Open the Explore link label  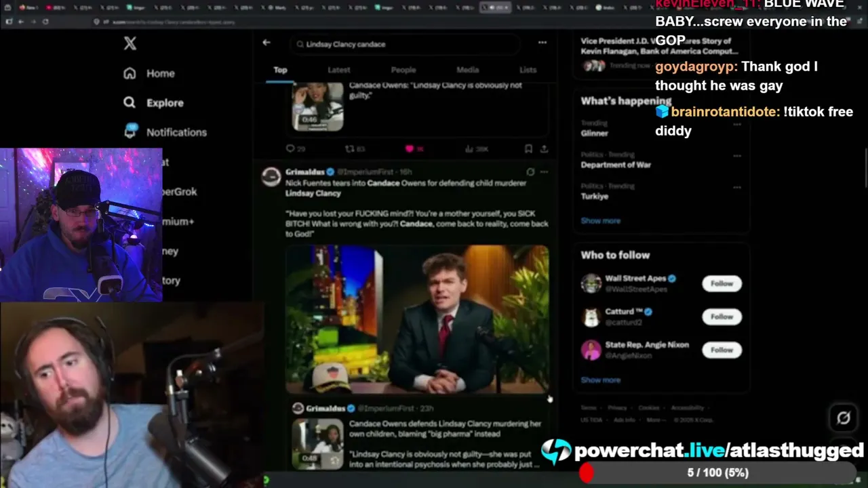(165, 103)
